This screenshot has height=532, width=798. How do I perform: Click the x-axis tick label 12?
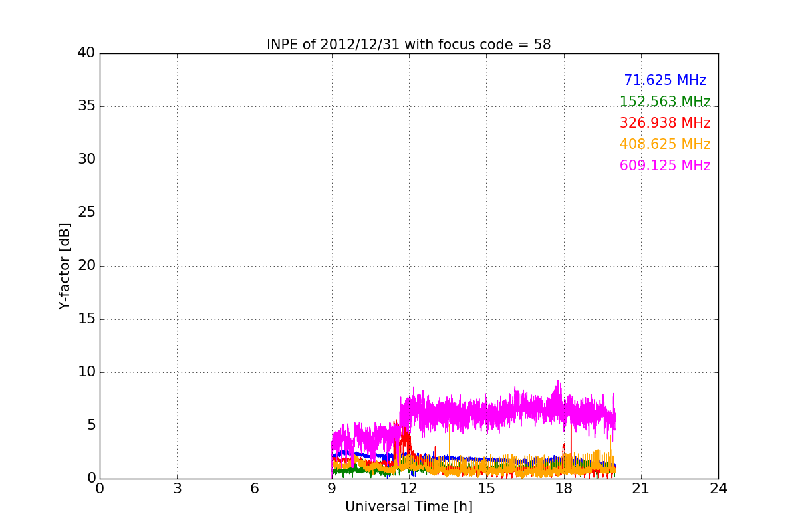tap(409, 489)
